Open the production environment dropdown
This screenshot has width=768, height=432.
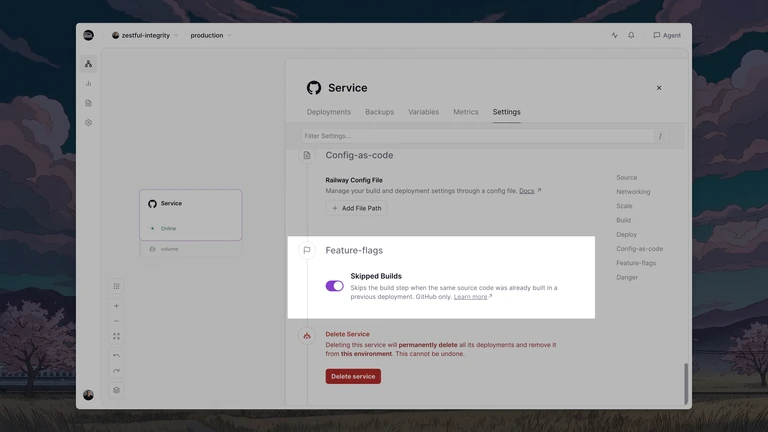211,35
